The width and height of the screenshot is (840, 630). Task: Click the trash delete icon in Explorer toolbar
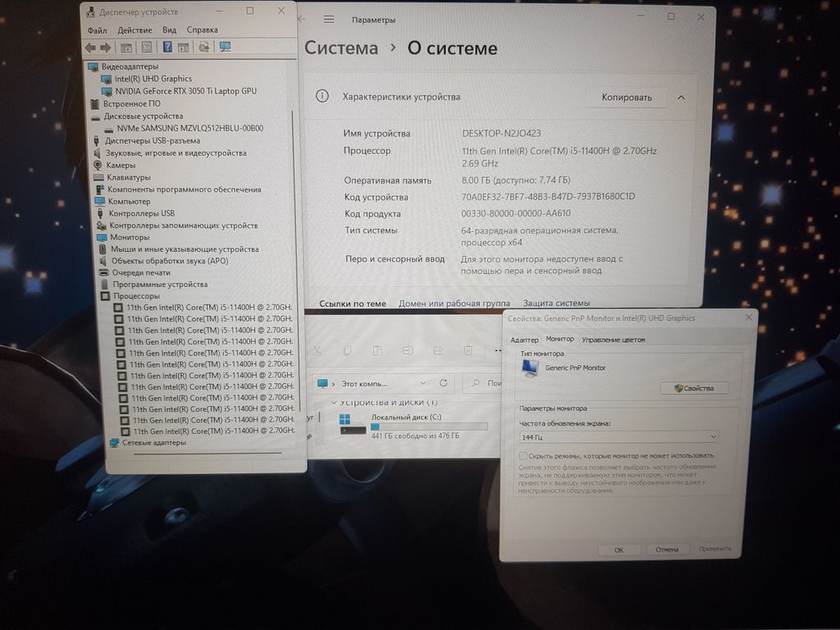[468, 350]
